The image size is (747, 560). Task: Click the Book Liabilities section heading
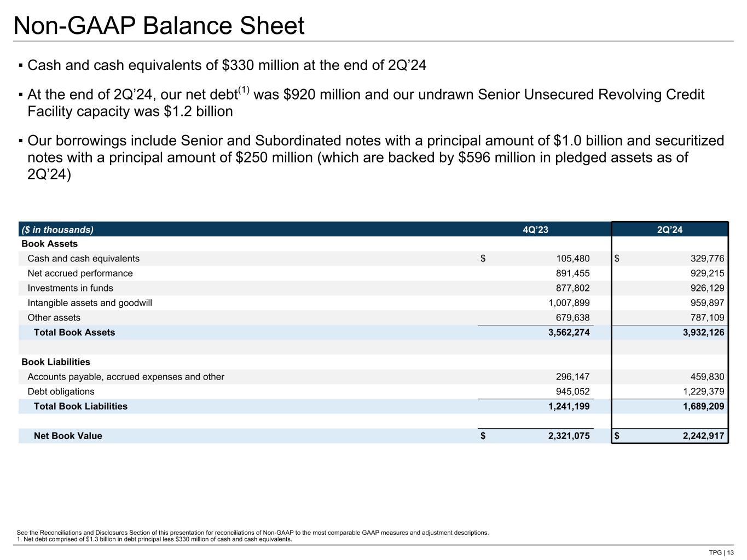[x=56, y=362]
